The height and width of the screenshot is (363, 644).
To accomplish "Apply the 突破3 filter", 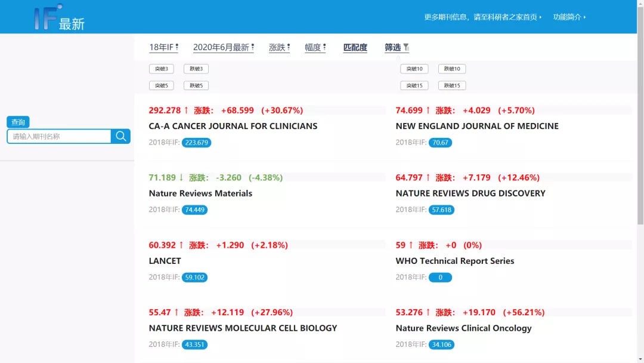I will 162,69.
